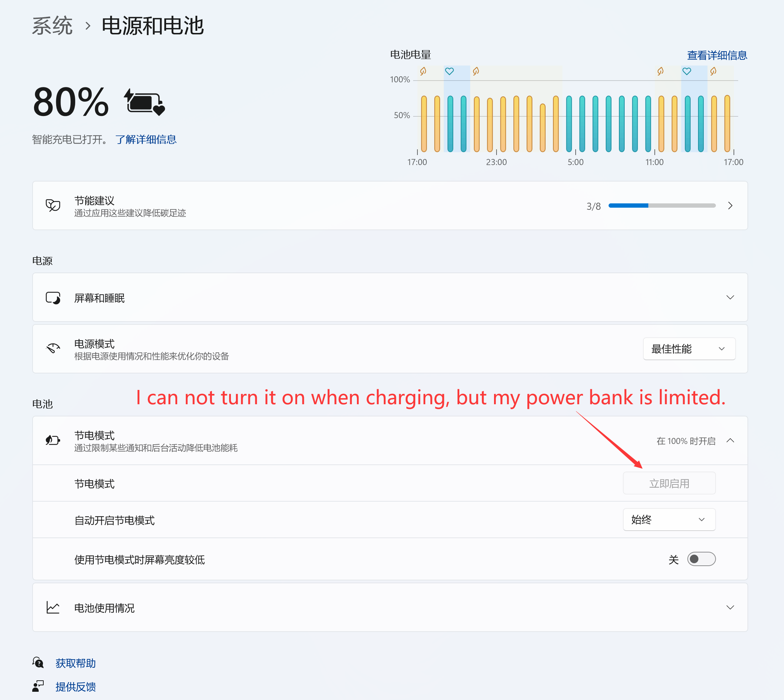This screenshot has width=784, height=700.
Task: Click the leaf icon next to 节能建议
Action: [53, 206]
